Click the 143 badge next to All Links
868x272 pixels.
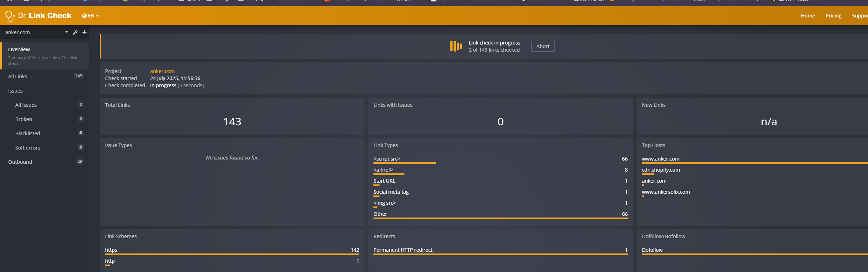pos(79,76)
